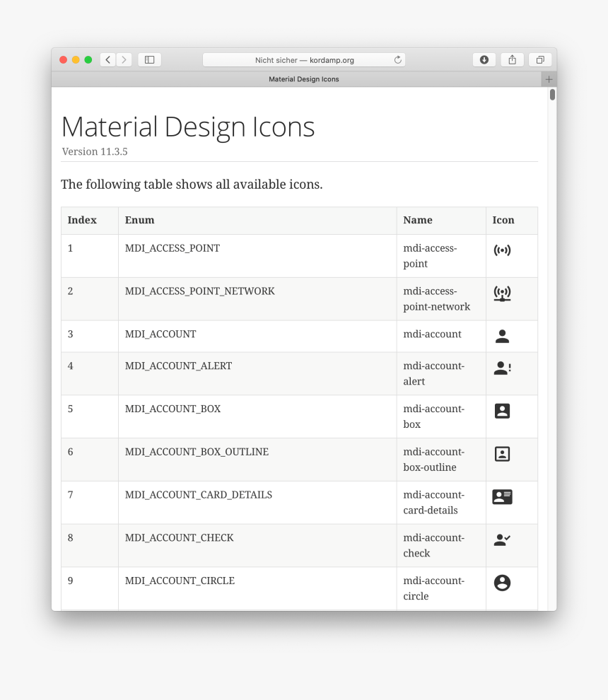
Task: Select the MDI_ACCESS_POINT enum cell
Action: (257, 256)
